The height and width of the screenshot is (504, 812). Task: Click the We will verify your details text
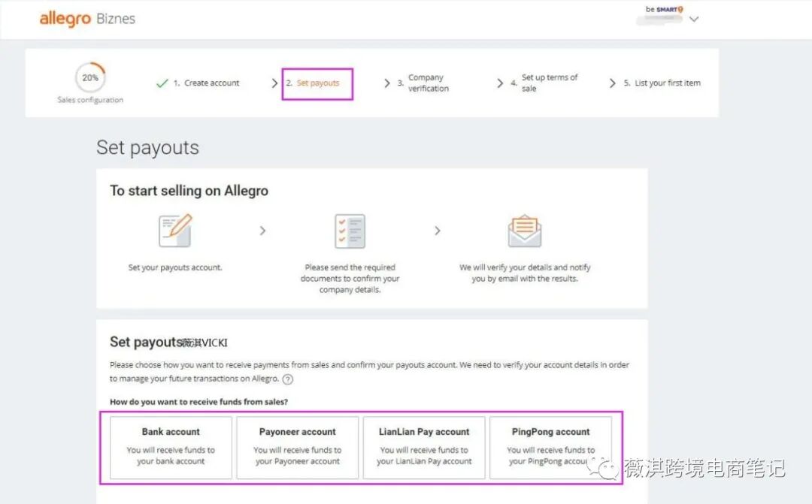click(525, 273)
